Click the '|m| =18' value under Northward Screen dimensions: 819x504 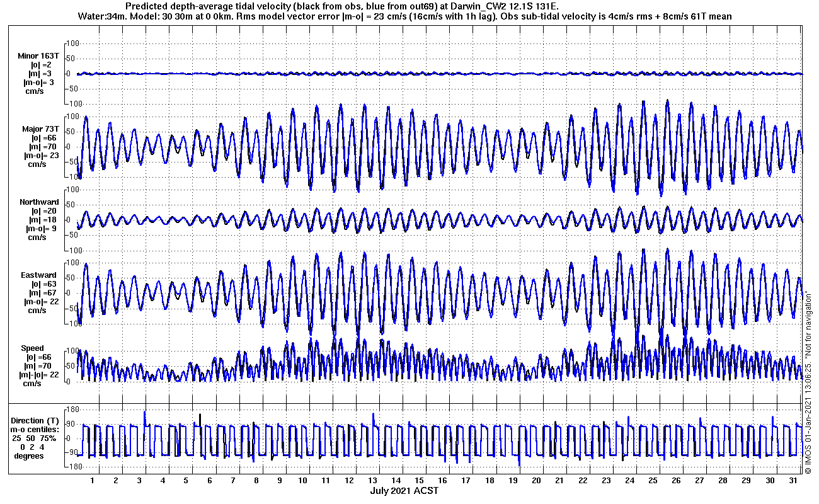point(43,220)
